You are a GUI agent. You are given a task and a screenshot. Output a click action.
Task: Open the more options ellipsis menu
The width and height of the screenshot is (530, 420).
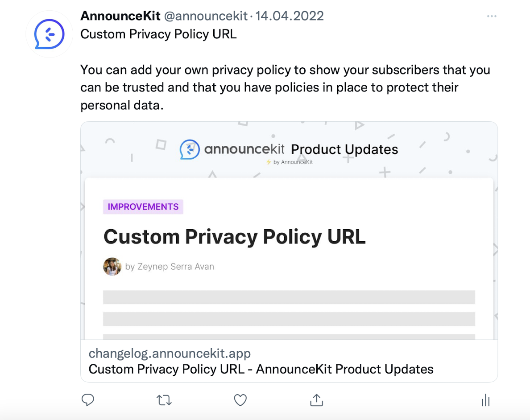point(492,16)
